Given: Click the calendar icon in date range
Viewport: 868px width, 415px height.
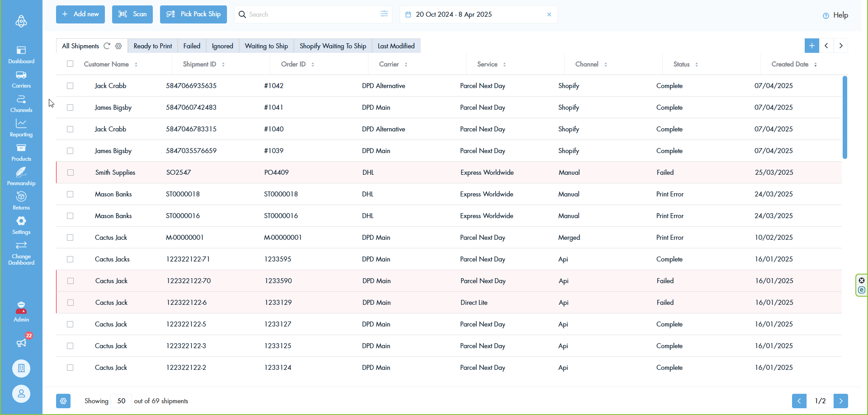Looking at the screenshot, I should tap(408, 14).
